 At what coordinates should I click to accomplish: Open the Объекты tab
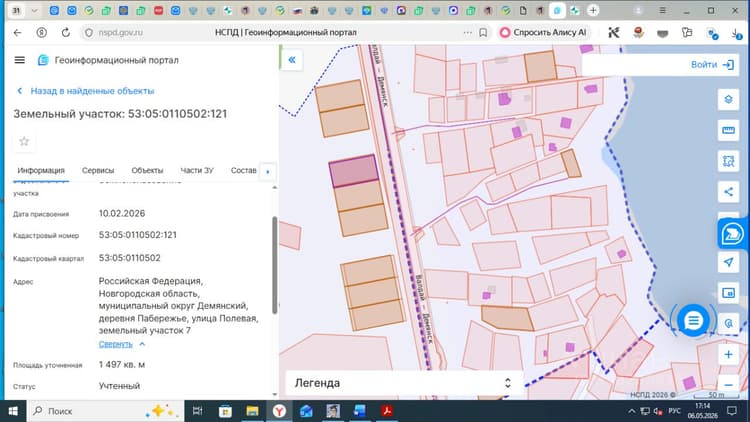pyautogui.click(x=147, y=170)
